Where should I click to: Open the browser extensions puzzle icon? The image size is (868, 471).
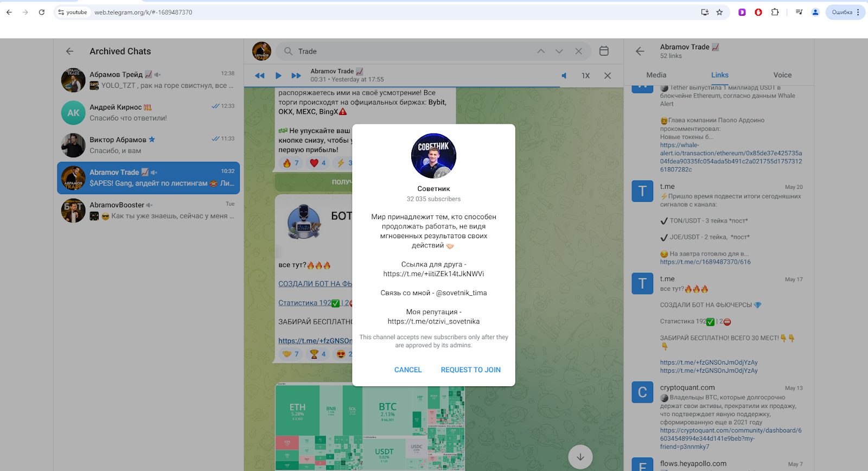point(775,12)
